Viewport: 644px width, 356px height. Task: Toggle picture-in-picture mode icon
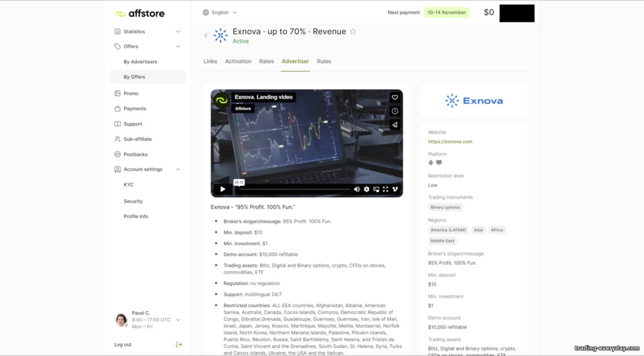376,189
